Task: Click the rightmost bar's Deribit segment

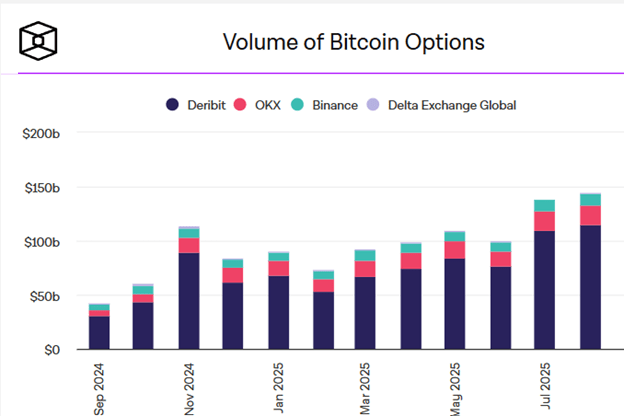Action: [590, 287]
